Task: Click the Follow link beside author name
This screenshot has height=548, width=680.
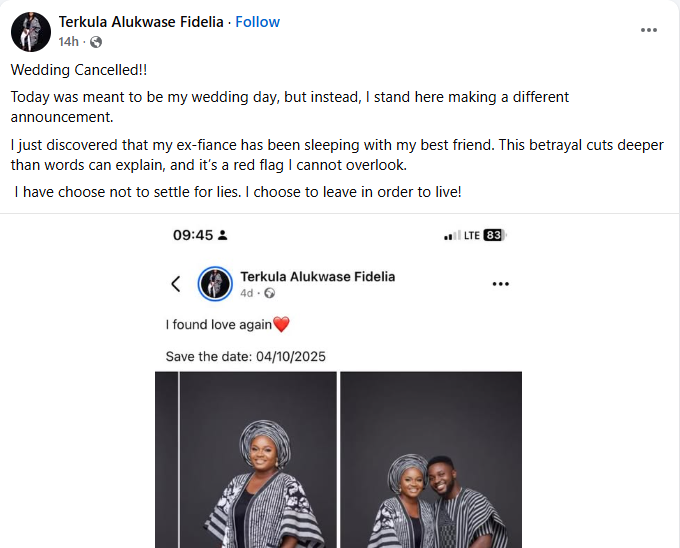Action: (258, 22)
